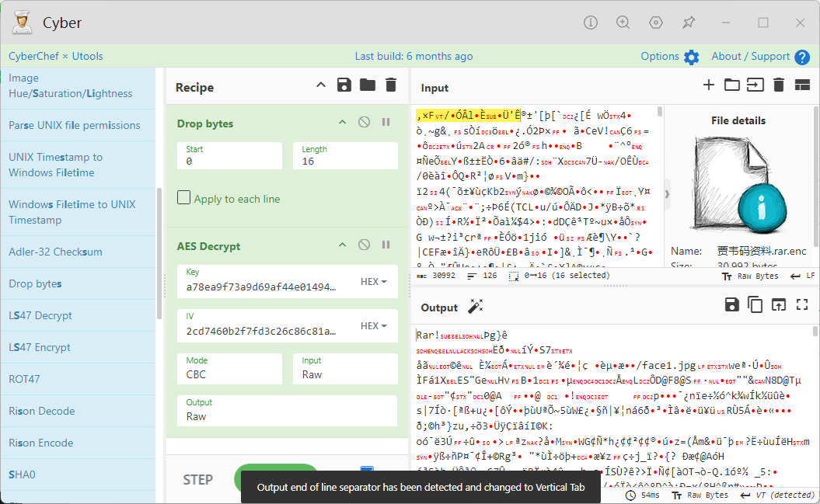820x504 pixels.
Task: Change output end-of-line separator VT (detected)
Action: pos(777,495)
